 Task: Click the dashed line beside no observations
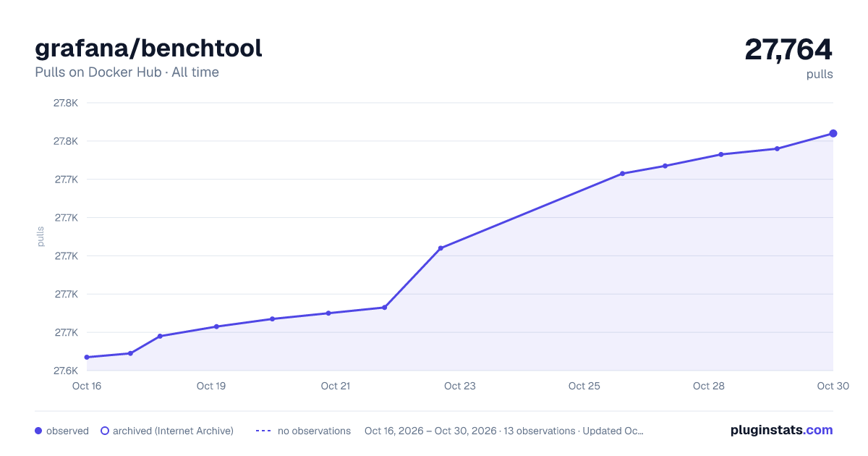tap(263, 431)
